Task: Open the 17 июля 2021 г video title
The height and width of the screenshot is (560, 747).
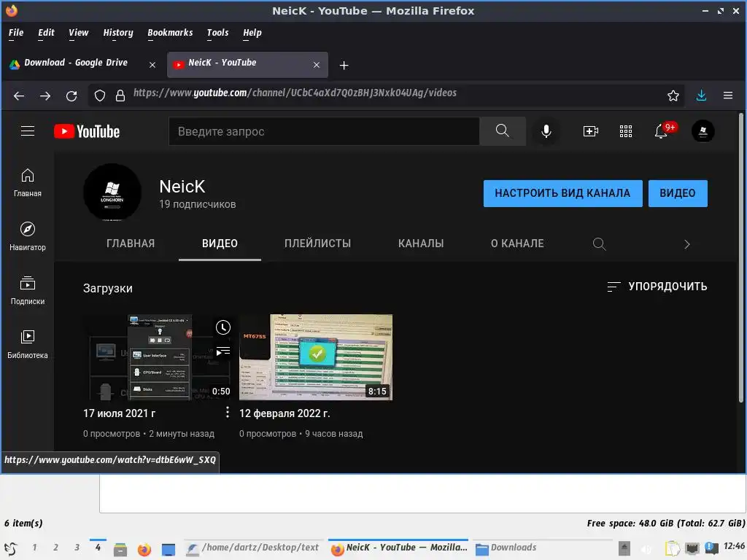Action: (120, 413)
